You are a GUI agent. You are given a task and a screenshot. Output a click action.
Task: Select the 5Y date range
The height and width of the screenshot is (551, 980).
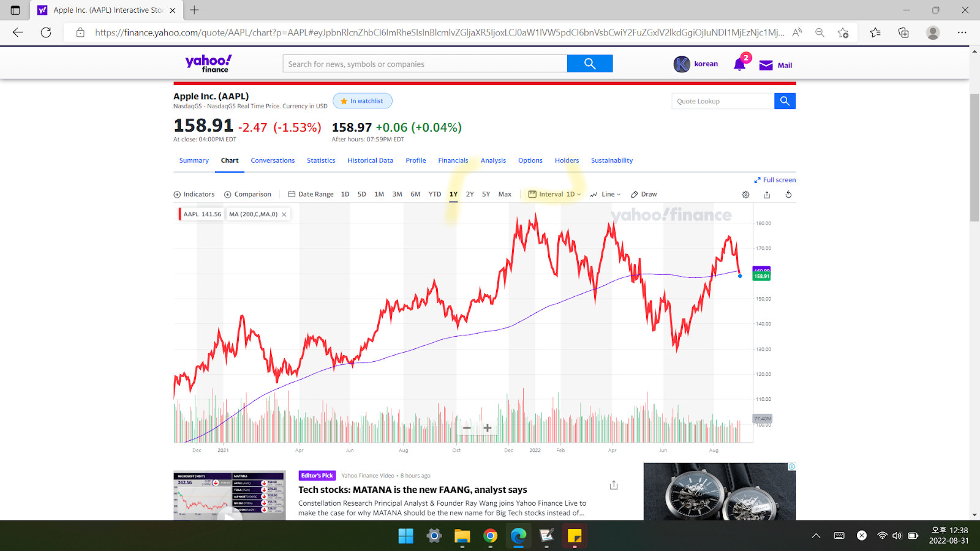pos(486,194)
